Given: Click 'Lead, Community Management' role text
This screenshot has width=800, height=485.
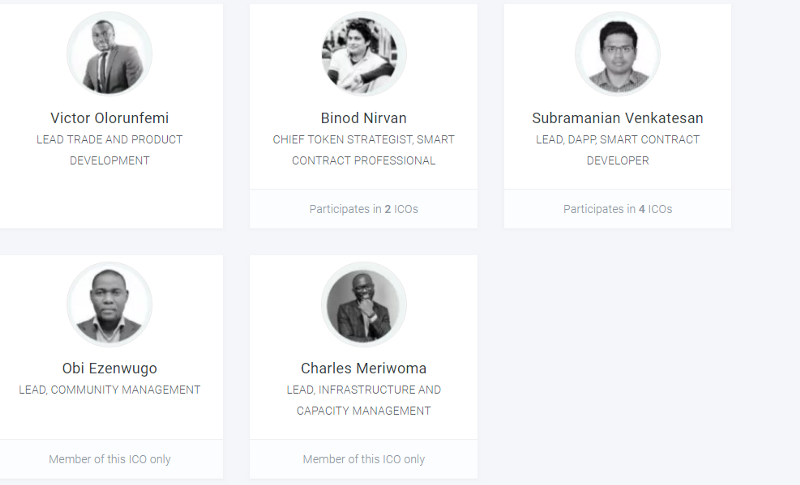Looking at the screenshot, I should (x=109, y=390).
